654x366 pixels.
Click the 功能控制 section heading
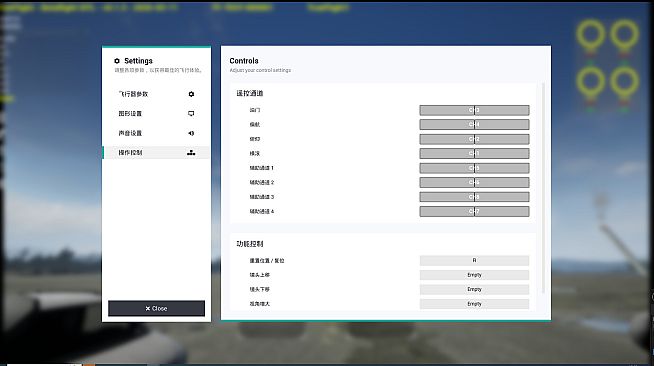(x=249, y=244)
